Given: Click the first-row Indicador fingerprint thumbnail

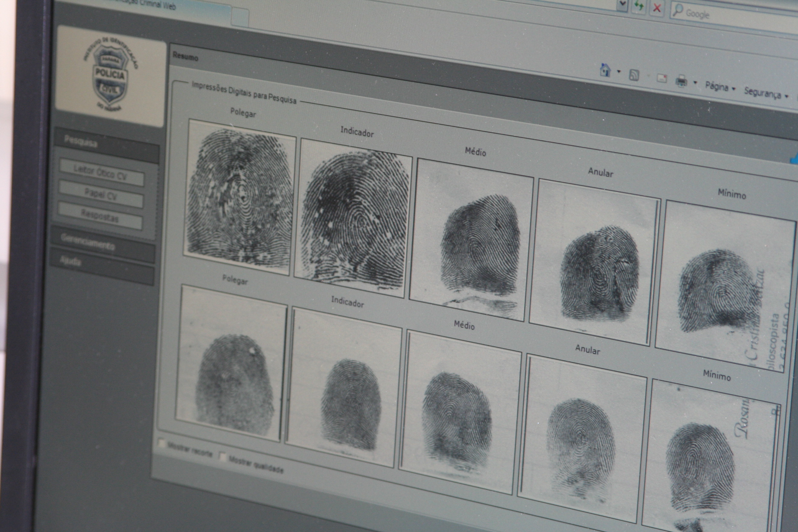Looking at the screenshot, I should pos(353,217).
